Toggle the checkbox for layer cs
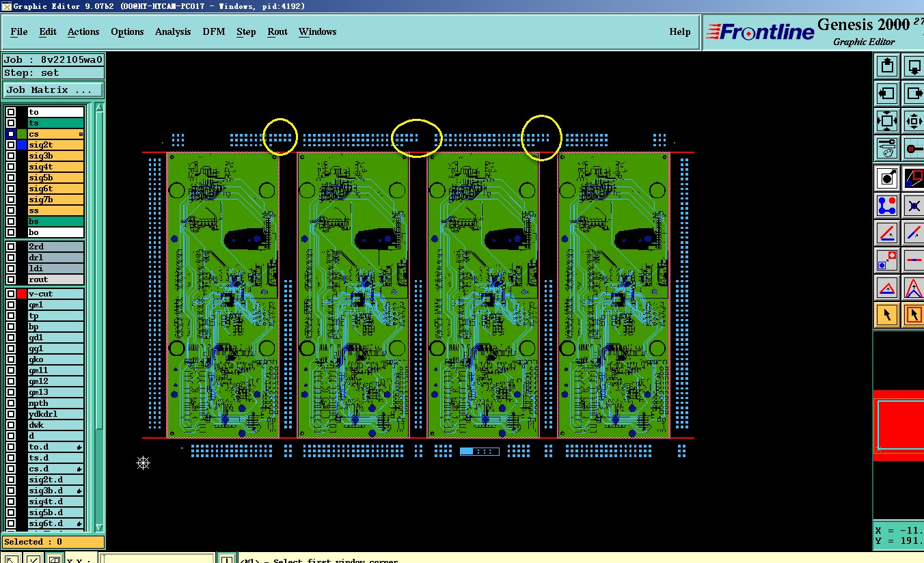This screenshot has height=563, width=924. tap(11, 134)
